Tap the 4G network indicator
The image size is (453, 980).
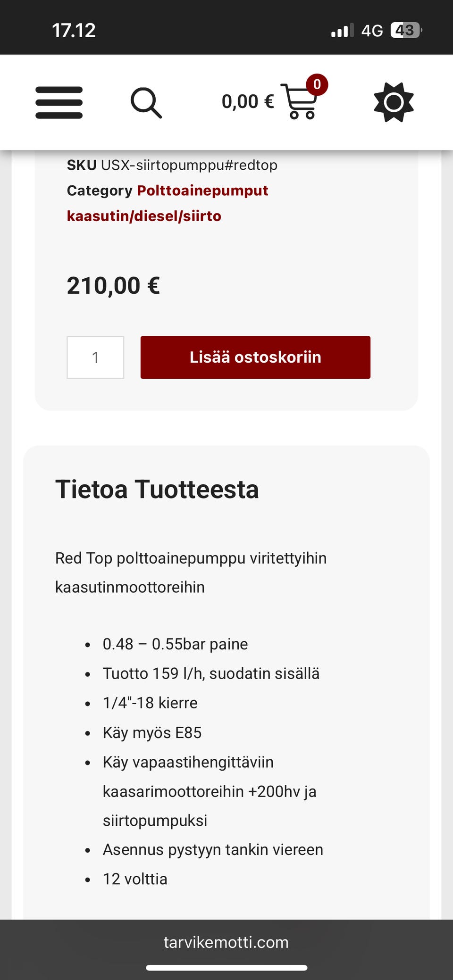tap(372, 31)
